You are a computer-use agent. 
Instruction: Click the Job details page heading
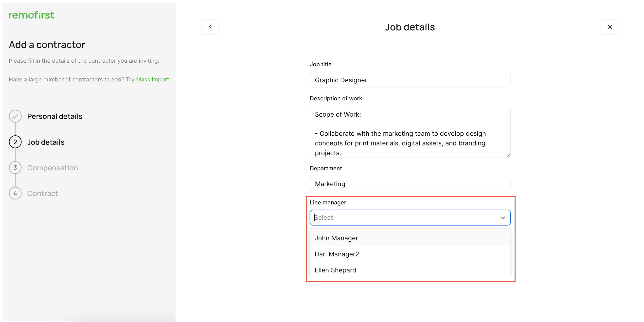tap(410, 27)
